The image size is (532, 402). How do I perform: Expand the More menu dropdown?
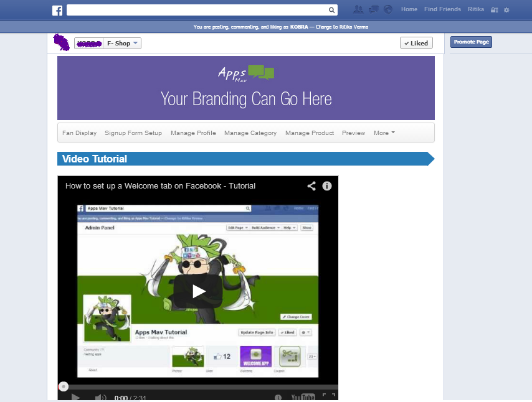pyautogui.click(x=384, y=133)
